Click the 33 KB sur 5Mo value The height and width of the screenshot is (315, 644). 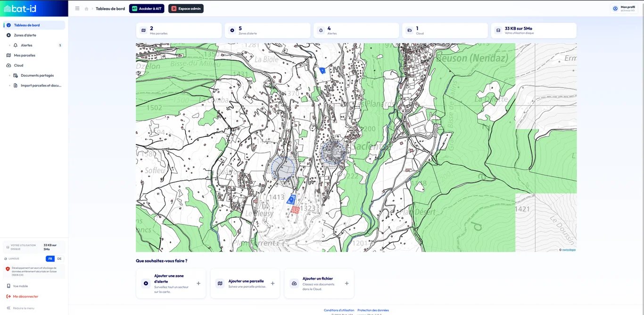pos(518,29)
